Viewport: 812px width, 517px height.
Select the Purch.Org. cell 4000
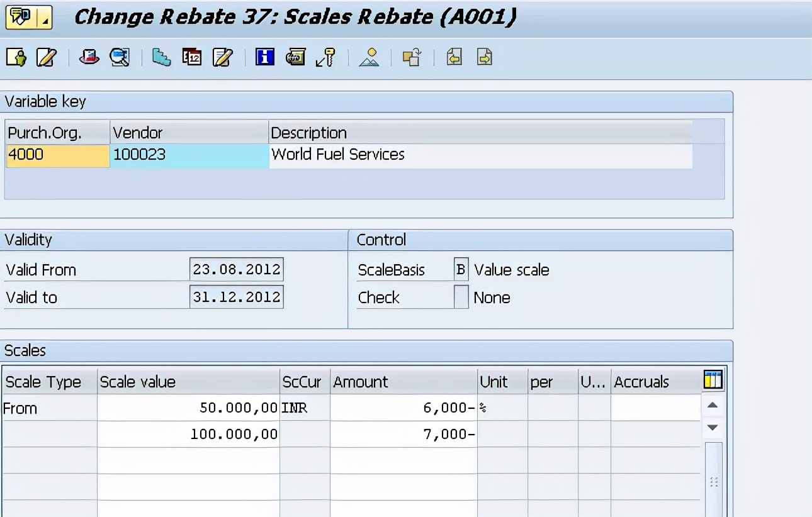(x=57, y=155)
